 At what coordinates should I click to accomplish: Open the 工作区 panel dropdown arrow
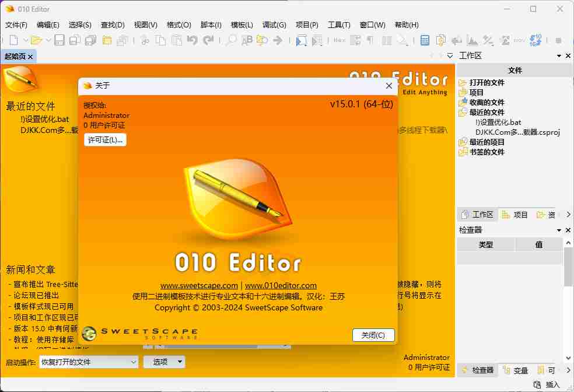click(x=559, y=56)
